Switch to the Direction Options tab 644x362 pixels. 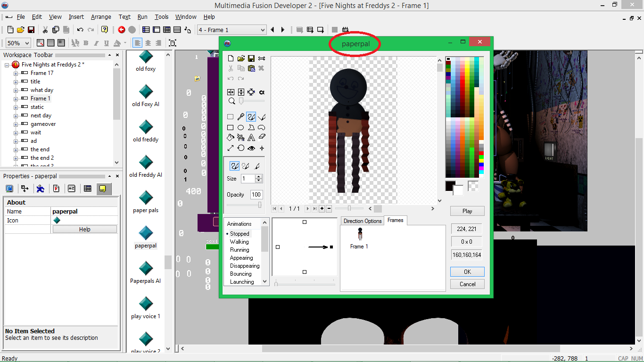click(363, 221)
